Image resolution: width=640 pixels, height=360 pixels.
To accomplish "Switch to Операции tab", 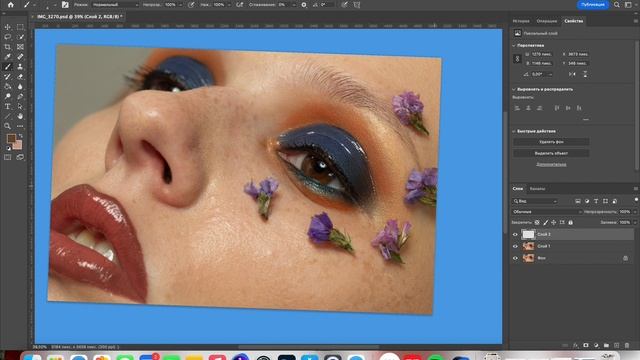I will [547, 21].
